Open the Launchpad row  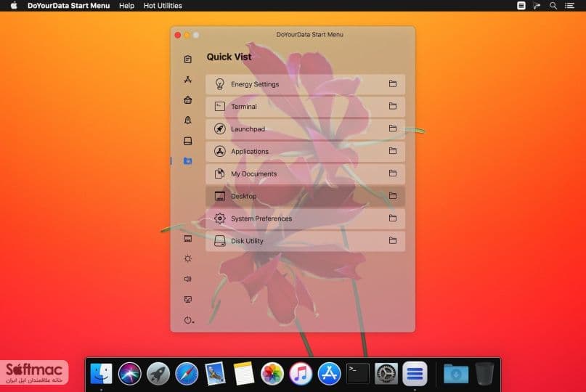(305, 129)
